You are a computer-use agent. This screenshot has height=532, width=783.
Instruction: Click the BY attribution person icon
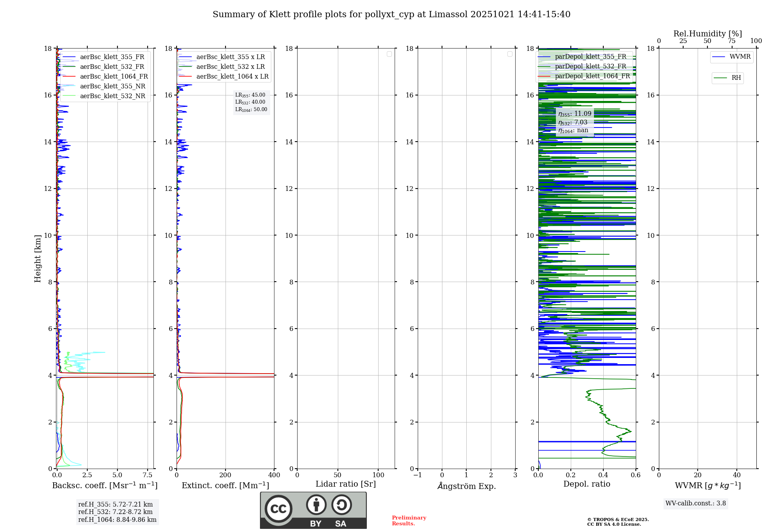tap(316, 505)
